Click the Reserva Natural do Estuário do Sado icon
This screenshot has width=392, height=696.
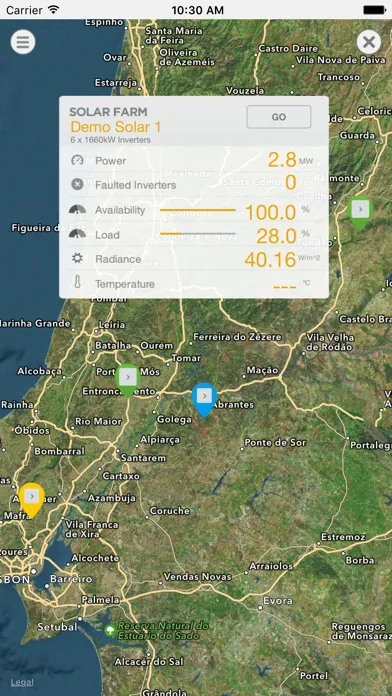pyautogui.click(x=110, y=629)
